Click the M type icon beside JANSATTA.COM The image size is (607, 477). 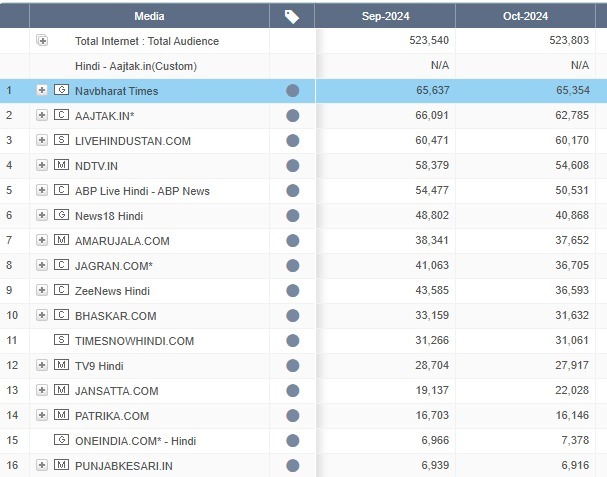(x=61, y=389)
